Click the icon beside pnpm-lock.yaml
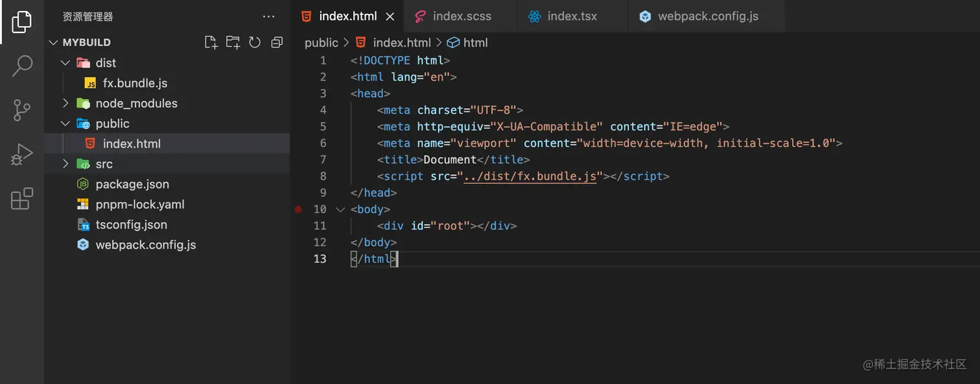980x384 pixels. point(83,205)
